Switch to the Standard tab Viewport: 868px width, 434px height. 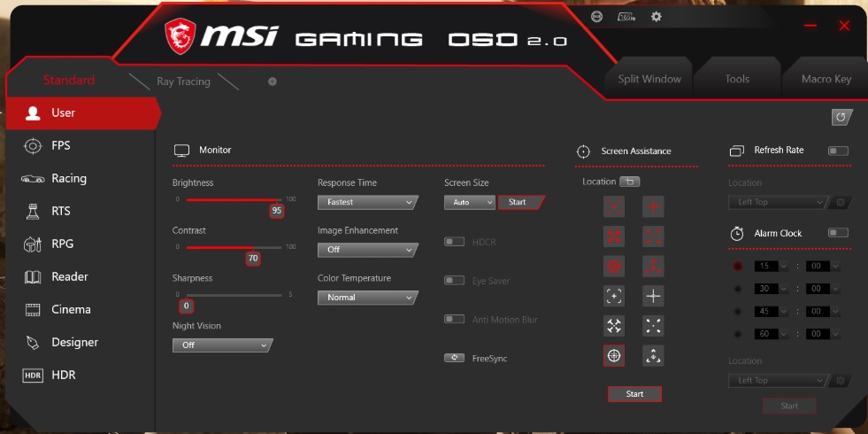(69, 81)
